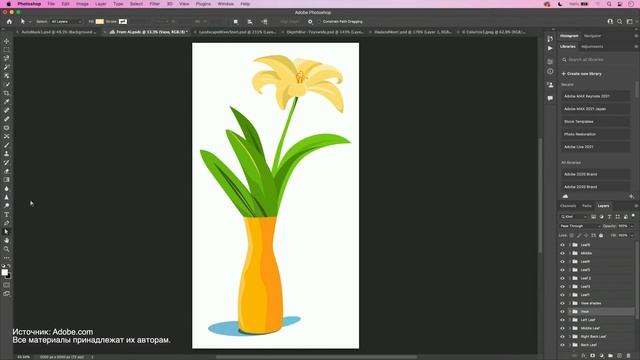The width and height of the screenshot is (640, 360).
Task: Switch to the Channels tab
Action: pos(568,206)
